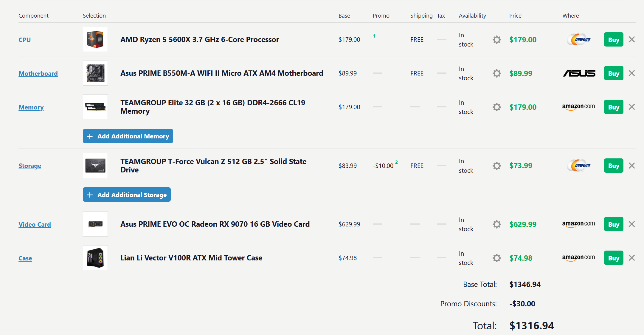Open the Video Card component link

35,224
